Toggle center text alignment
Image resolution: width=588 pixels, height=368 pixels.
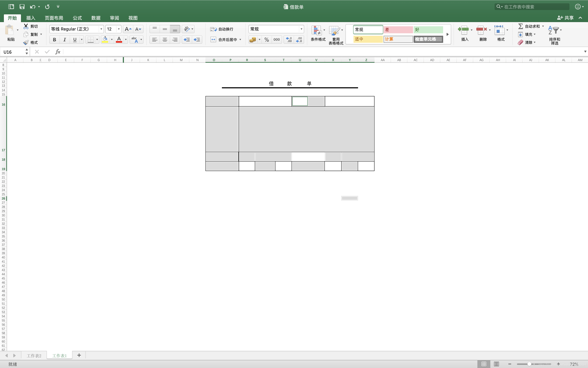pyautogui.click(x=165, y=39)
